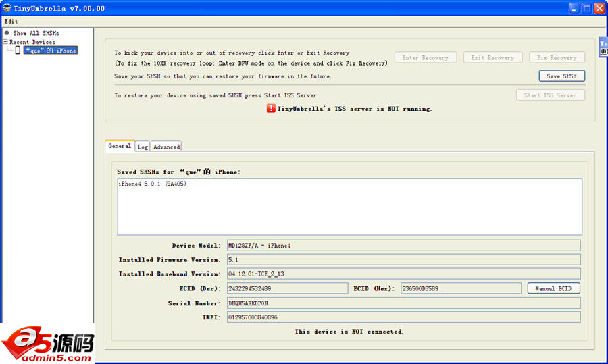The width and height of the screenshot is (608, 364).
Task: Open the Edit menu
Action: click(11, 21)
